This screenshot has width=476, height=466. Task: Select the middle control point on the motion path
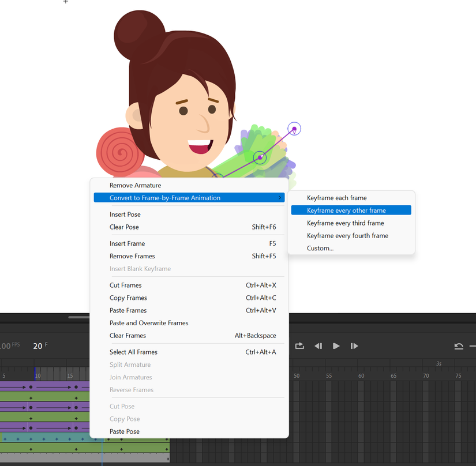pyautogui.click(x=260, y=157)
